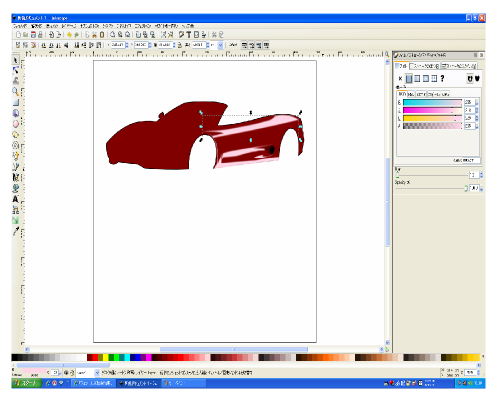Image resolution: width=500 pixels, height=400 pixels.
Task: Click the status bar zoom spinner arrows
Action: [x=478, y=372]
